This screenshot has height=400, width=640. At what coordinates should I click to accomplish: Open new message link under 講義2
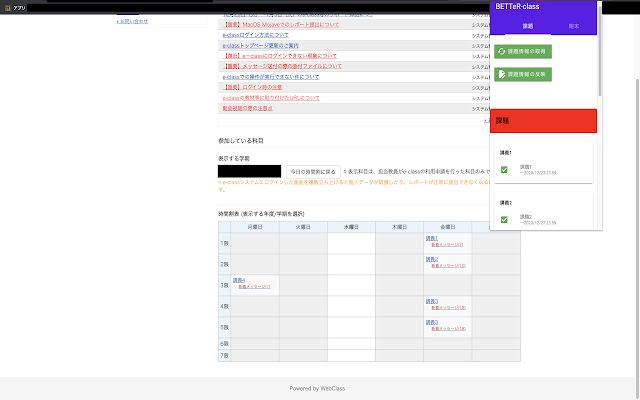pyautogui.click(x=449, y=266)
